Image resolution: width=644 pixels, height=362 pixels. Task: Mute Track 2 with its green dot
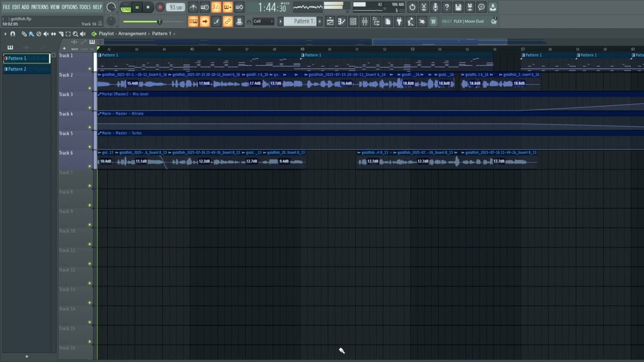pos(90,88)
